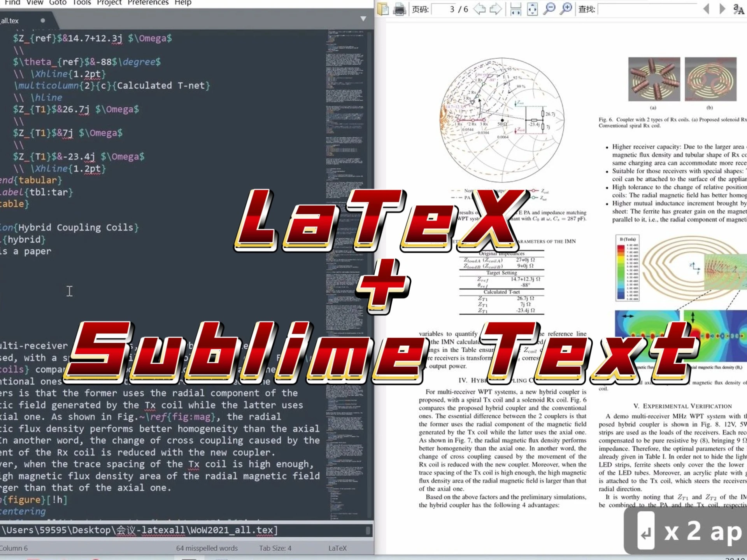Click the solenoid Rx coil figure (a)

(x=654, y=79)
